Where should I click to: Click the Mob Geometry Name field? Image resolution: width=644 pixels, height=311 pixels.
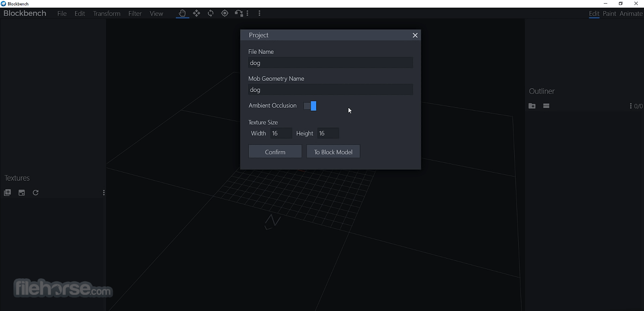pyautogui.click(x=331, y=90)
